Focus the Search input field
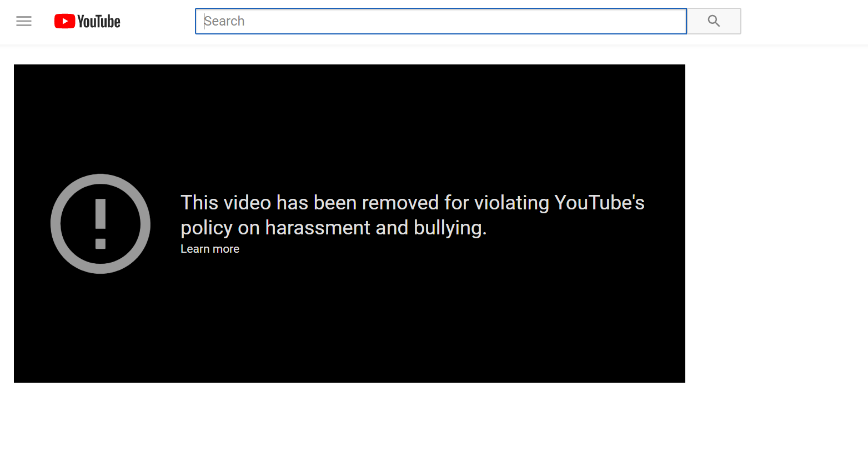The image size is (868, 476). point(441,21)
